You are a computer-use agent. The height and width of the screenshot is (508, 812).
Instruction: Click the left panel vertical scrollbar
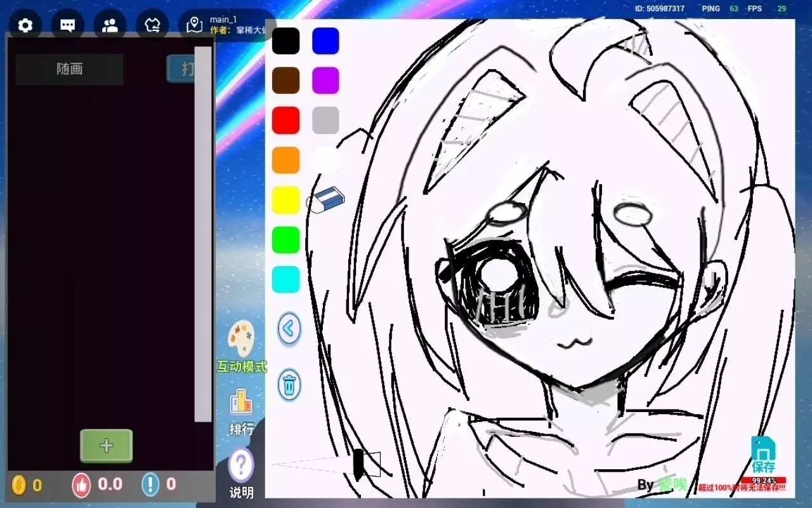(x=203, y=234)
